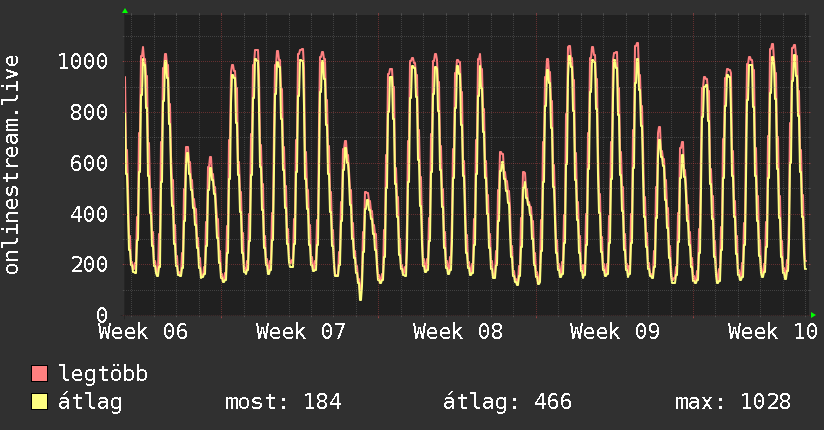Click the 'most: 184' value
Screen dimensions: 824x430
click(x=283, y=402)
